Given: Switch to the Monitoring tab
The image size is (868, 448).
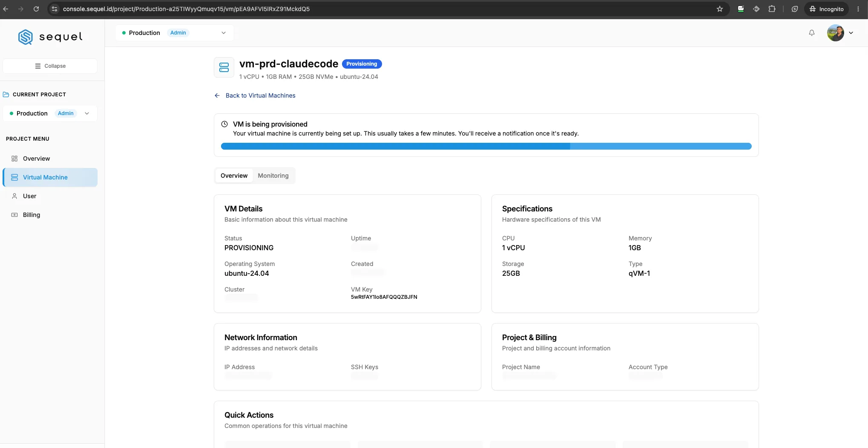Looking at the screenshot, I should point(273,176).
